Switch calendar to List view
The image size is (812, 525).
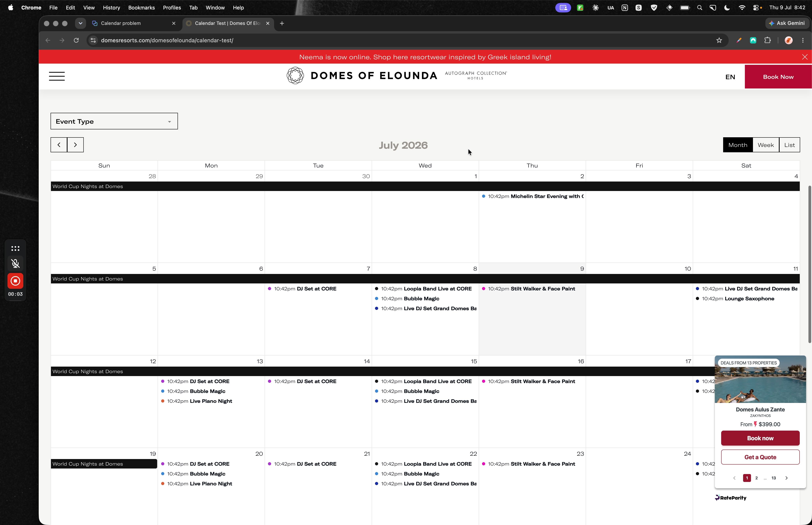pyautogui.click(x=789, y=145)
